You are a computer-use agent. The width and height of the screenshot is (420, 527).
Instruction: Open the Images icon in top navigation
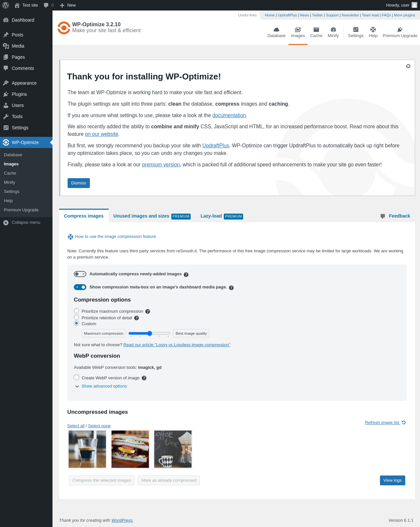pos(298,30)
